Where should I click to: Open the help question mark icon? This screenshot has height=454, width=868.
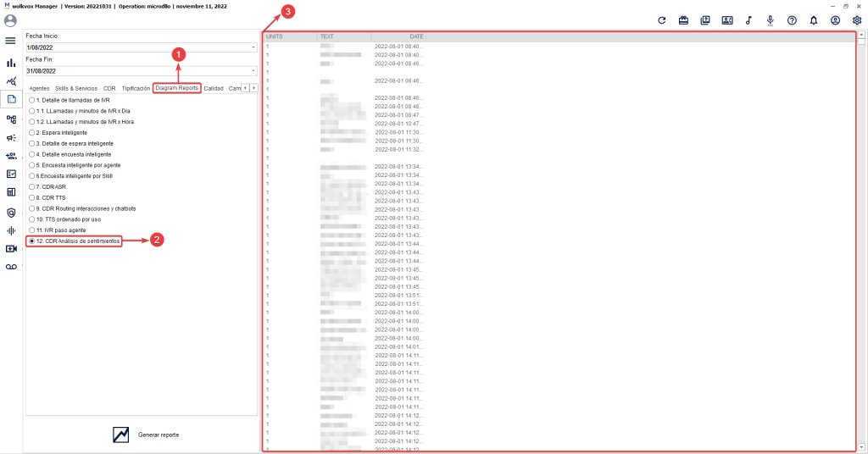[x=792, y=20]
